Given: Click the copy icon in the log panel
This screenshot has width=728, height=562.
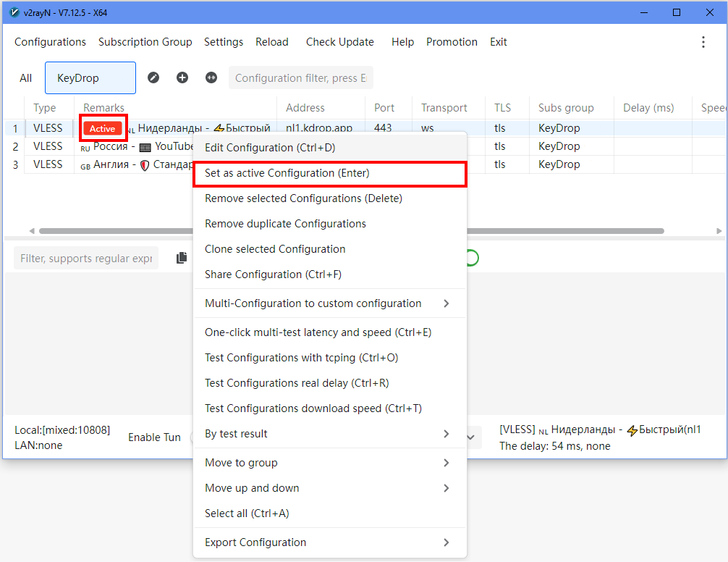Looking at the screenshot, I should pos(182,258).
